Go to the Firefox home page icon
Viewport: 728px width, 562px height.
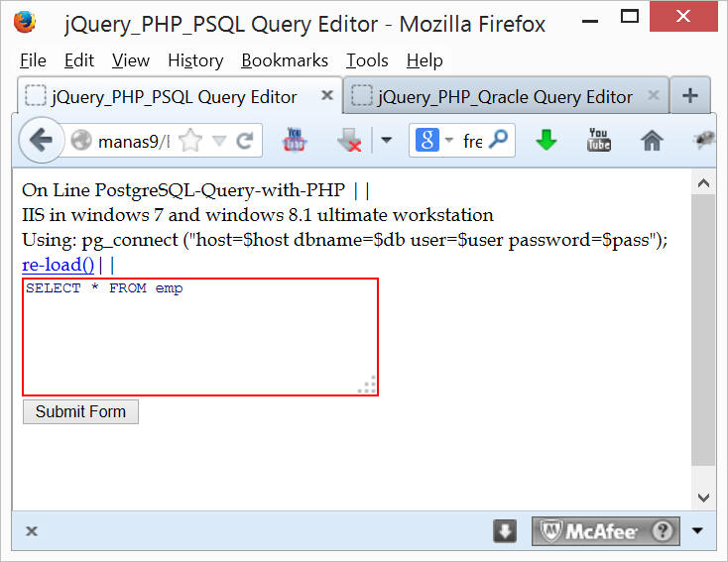(x=652, y=141)
